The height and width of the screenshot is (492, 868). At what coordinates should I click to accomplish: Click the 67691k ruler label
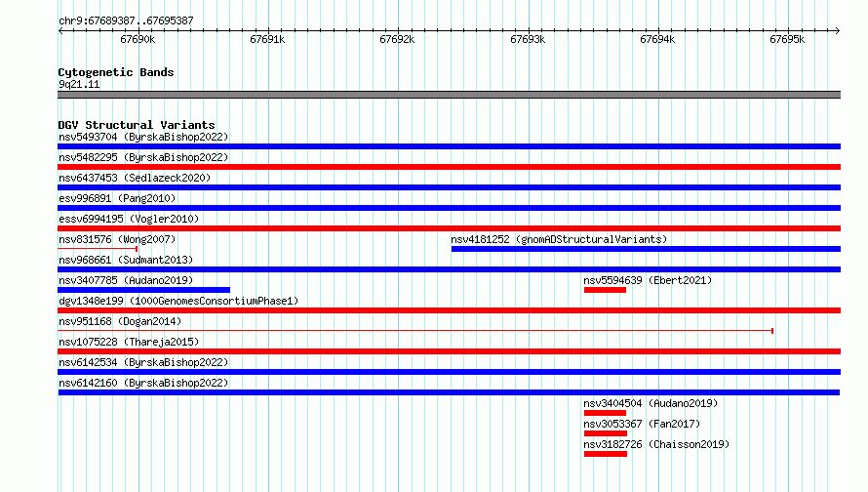267,39
